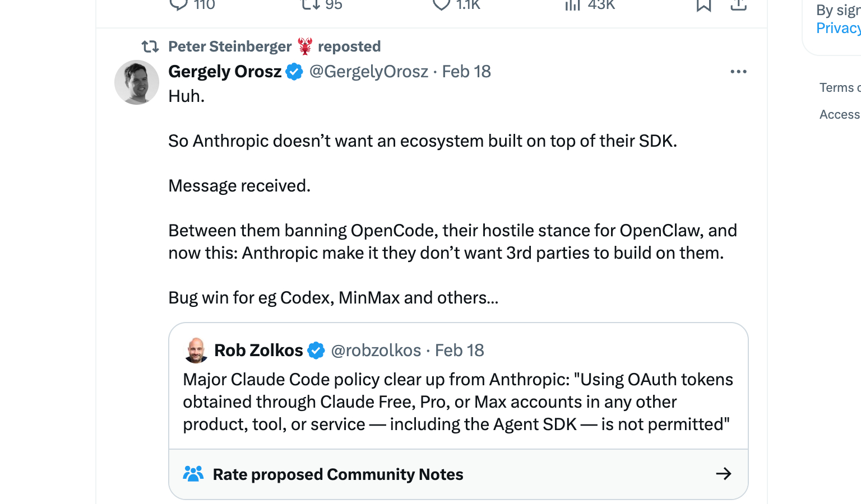861x504 pixels.
Task: Open view analytics showing 43K
Action: pyautogui.click(x=572, y=4)
